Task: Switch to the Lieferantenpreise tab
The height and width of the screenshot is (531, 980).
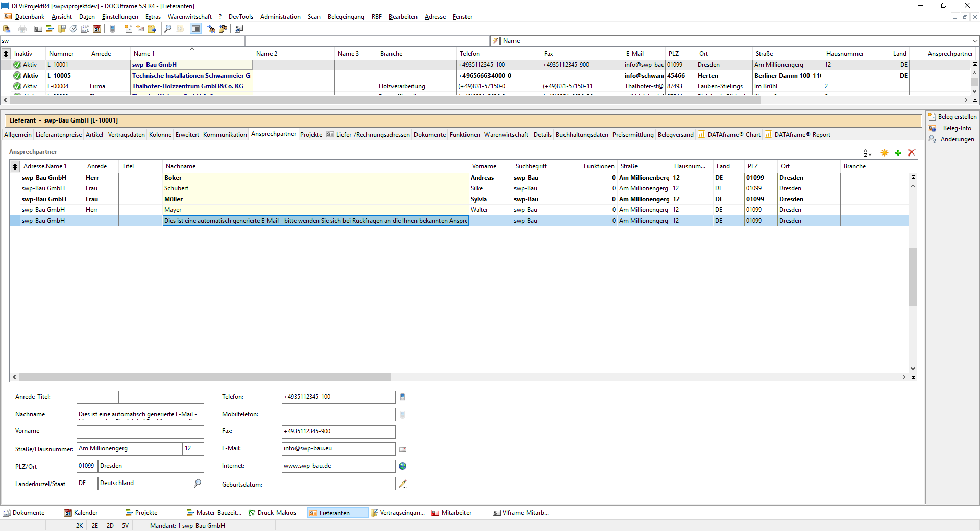Action: coord(59,135)
